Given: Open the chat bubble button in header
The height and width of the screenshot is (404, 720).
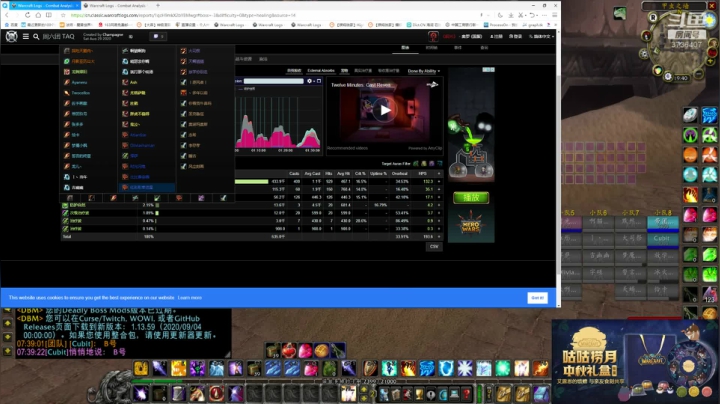Looking at the screenshot, I should (x=158, y=36).
